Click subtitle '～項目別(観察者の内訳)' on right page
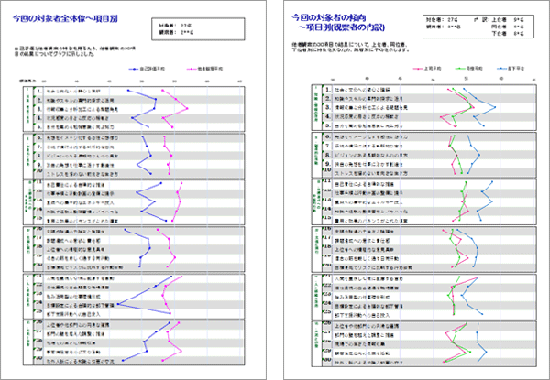 pyautogui.click(x=341, y=27)
